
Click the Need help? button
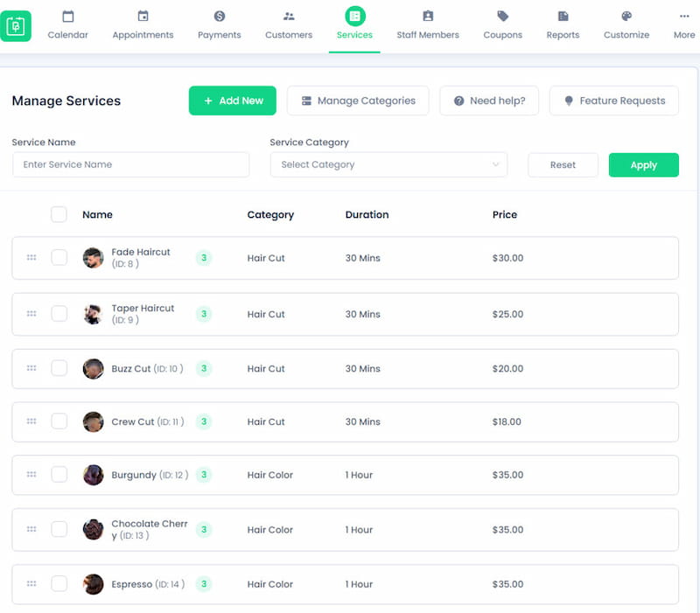pos(489,101)
